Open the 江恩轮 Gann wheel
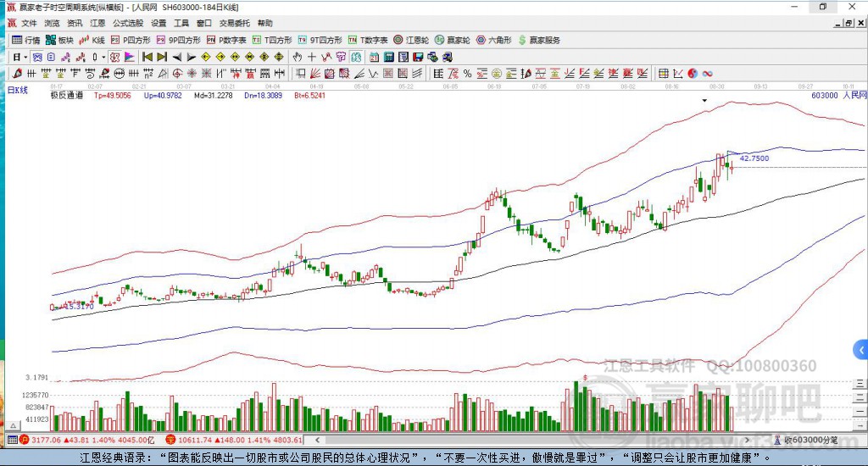The height and width of the screenshot is (466, 868). coord(411,40)
